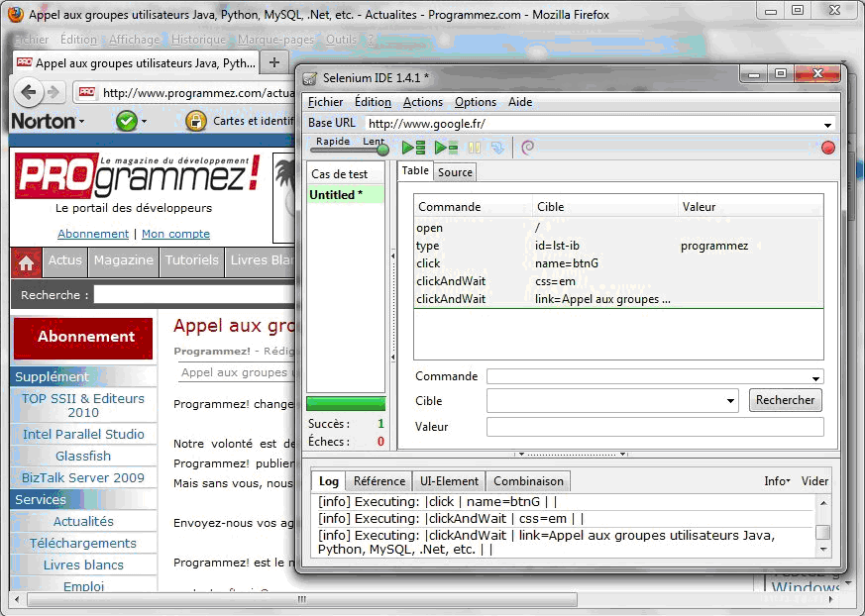Click the Norton identity safe padlock icon
The height and width of the screenshot is (616, 865).
click(x=196, y=121)
